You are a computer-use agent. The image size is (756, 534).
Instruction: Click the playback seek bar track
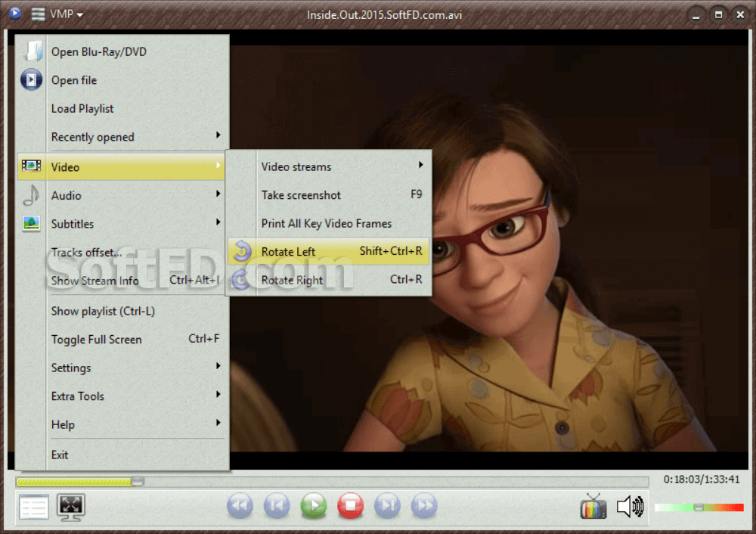pos(332,481)
